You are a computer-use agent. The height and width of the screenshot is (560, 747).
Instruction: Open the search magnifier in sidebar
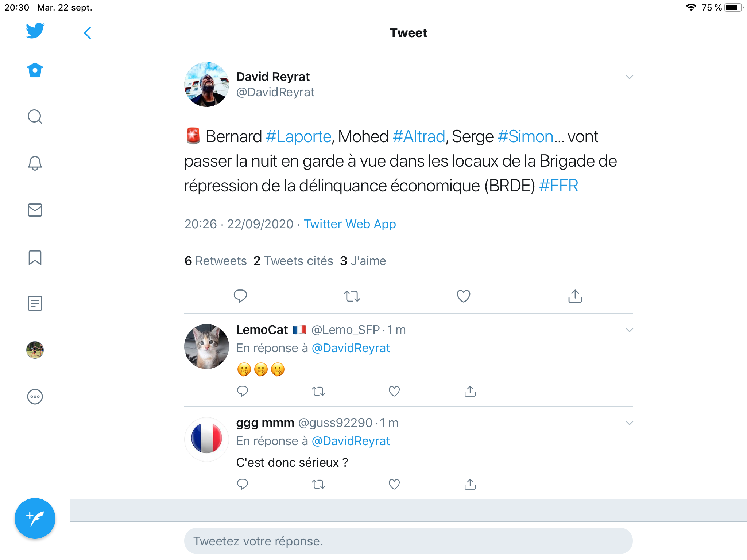(35, 117)
